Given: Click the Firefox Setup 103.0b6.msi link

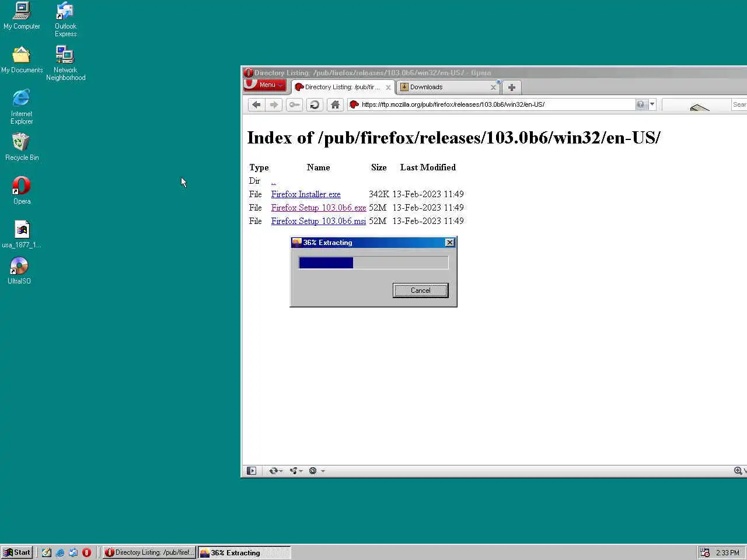Looking at the screenshot, I should pos(319,221).
